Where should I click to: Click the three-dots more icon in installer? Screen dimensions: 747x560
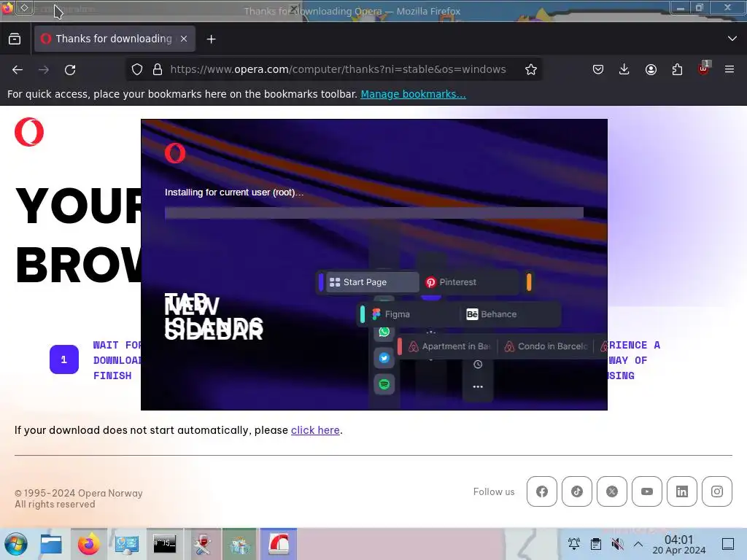pyautogui.click(x=478, y=386)
